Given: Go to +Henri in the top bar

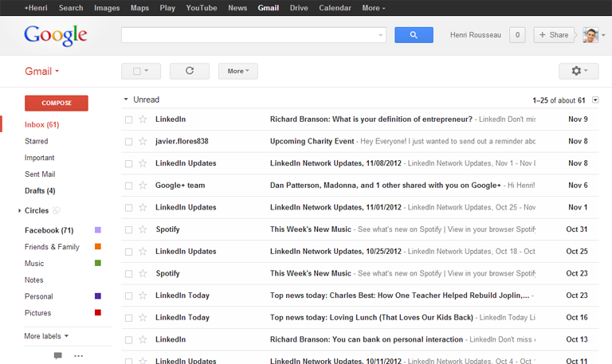Looking at the screenshot, I should (36, 8).
